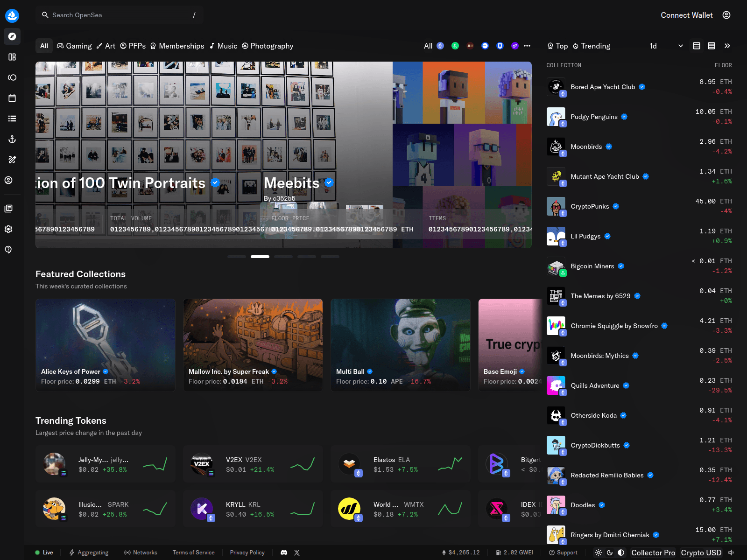Open the Discover compass icon in sidebar
Viewport: 747px width, 560px height.
pyautogui.click(x=12, y=36)
